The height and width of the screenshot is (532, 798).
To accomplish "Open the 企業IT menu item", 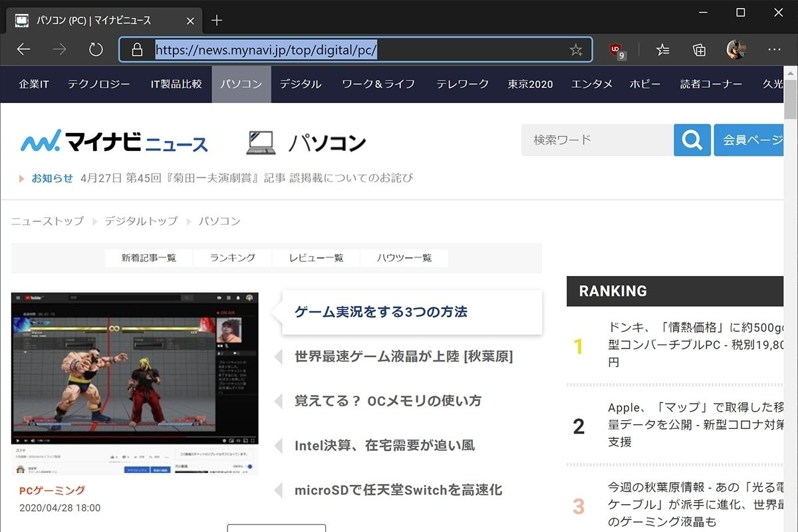I will [34, 84].
